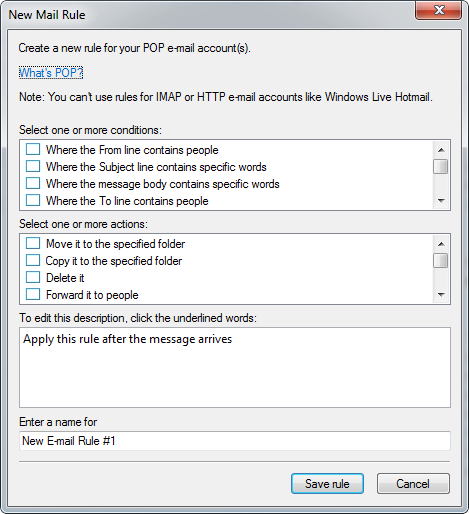The height and width of the screenshot is (514, 469).
Task: Cancel the new mail rule dialog
Action: pyautogui.click(x=413, y=484)
